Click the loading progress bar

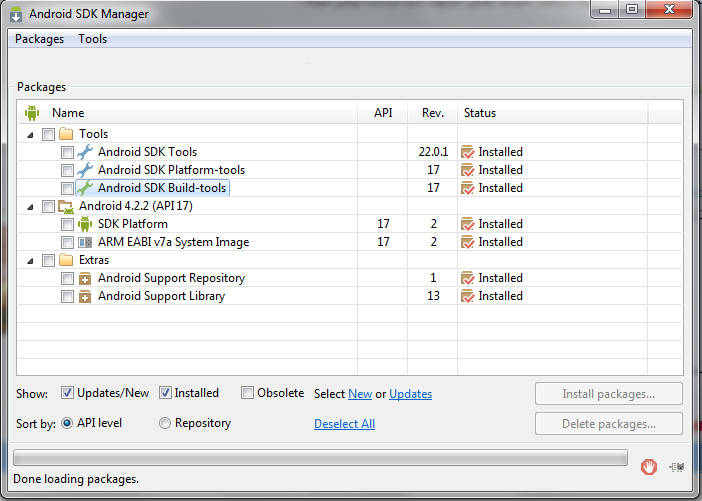[x=320, y=458]
